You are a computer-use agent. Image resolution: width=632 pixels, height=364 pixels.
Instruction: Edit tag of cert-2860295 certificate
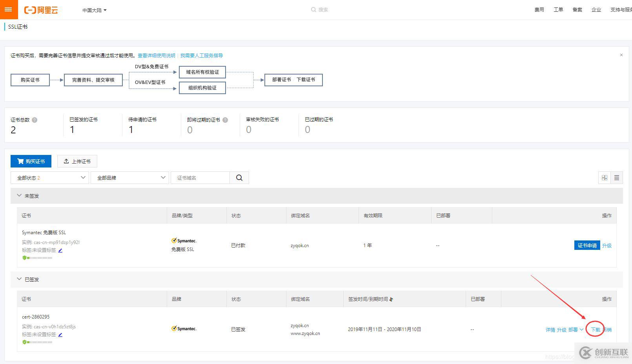pos(60,335)
